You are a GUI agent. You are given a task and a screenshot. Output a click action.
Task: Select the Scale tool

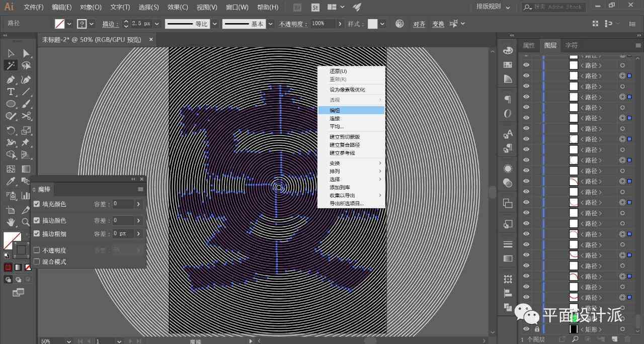(26, 130)
